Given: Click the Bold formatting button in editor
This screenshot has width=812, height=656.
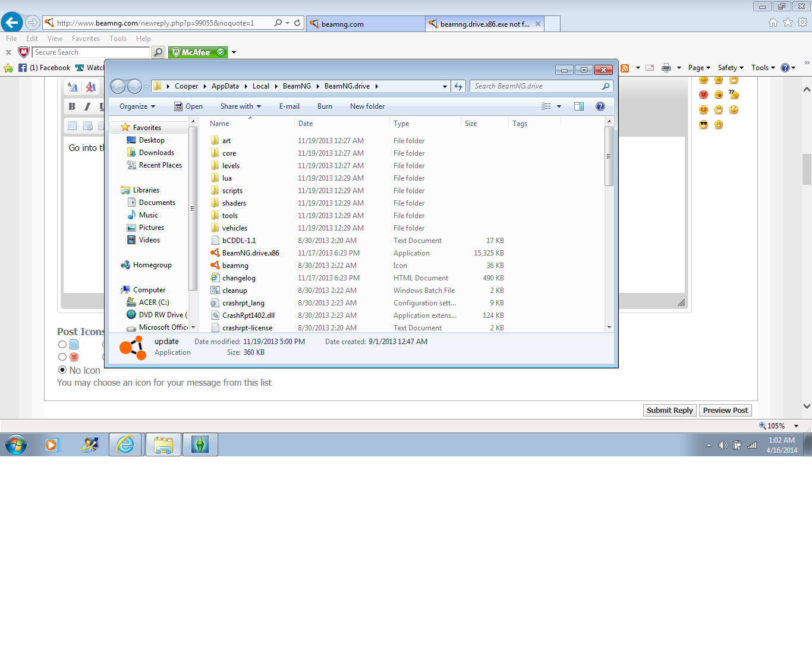Looking at the screenshot, I should pyautogui.click(x=72, y=106).
